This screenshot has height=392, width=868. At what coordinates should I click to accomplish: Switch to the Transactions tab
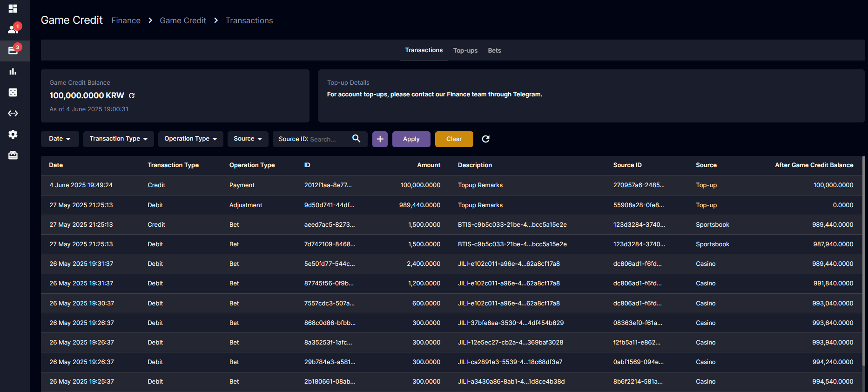(x=424, y=50)
